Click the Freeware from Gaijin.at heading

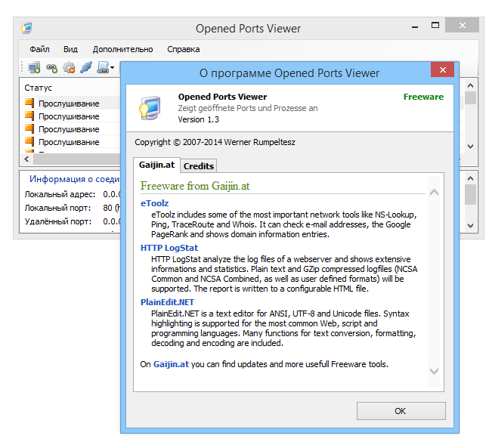point(195,186)
